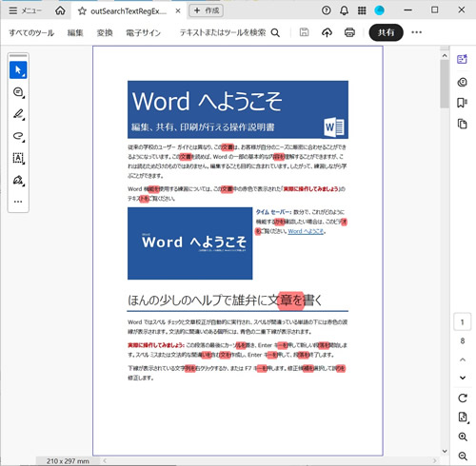
Task: Open すべてのツール menu
Action: pos(31,32)
